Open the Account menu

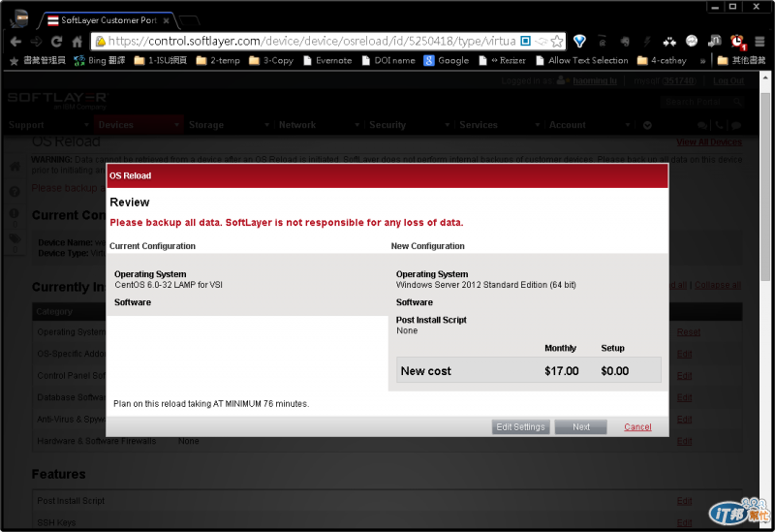pos(590,125)
